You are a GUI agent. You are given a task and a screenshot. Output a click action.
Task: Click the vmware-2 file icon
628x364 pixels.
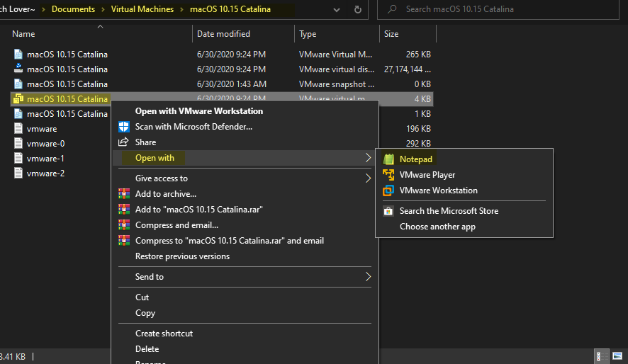18,173
